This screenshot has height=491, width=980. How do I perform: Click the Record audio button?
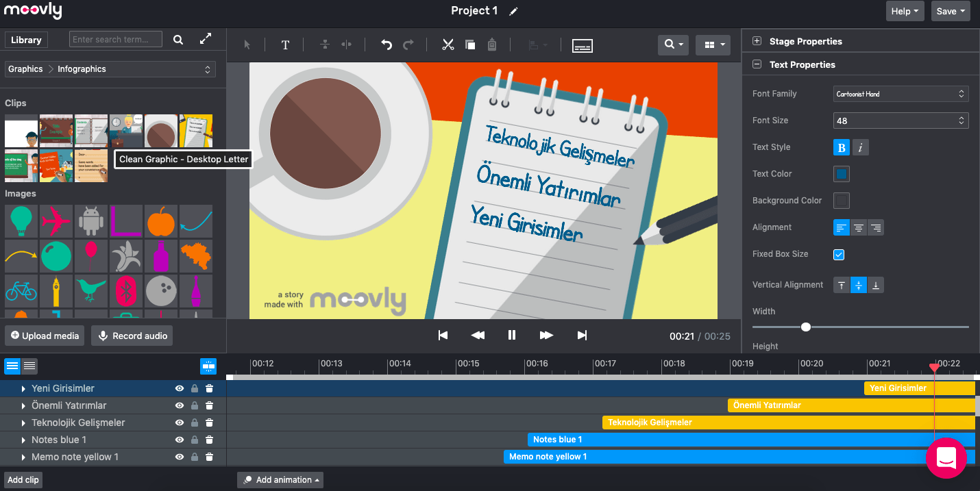pos(132,336)
